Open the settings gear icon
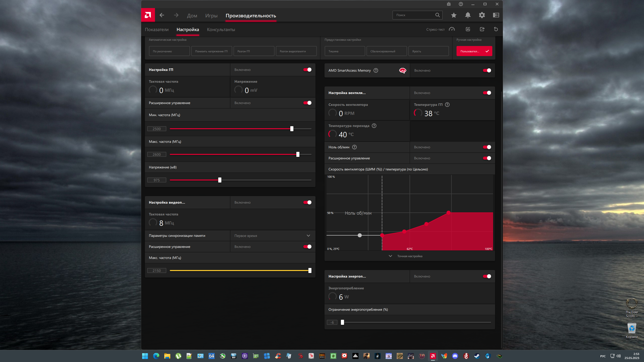Viewport: 644px width, 362px height. click(x=482, y=15)
